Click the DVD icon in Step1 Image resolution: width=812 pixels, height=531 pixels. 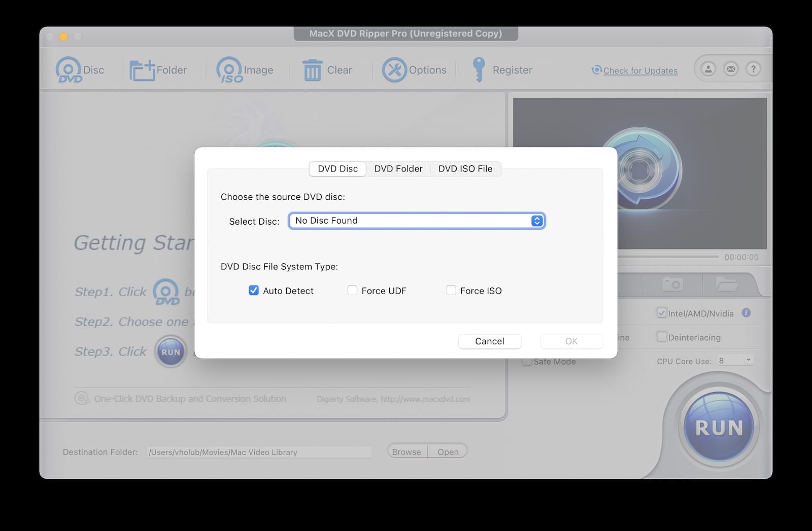[x=166, y=292]
